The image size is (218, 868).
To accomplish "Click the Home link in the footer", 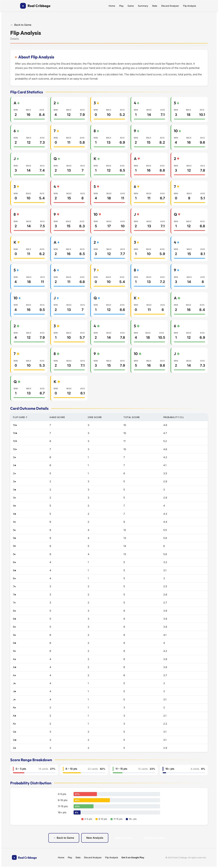I will click(x=61, y=857).
